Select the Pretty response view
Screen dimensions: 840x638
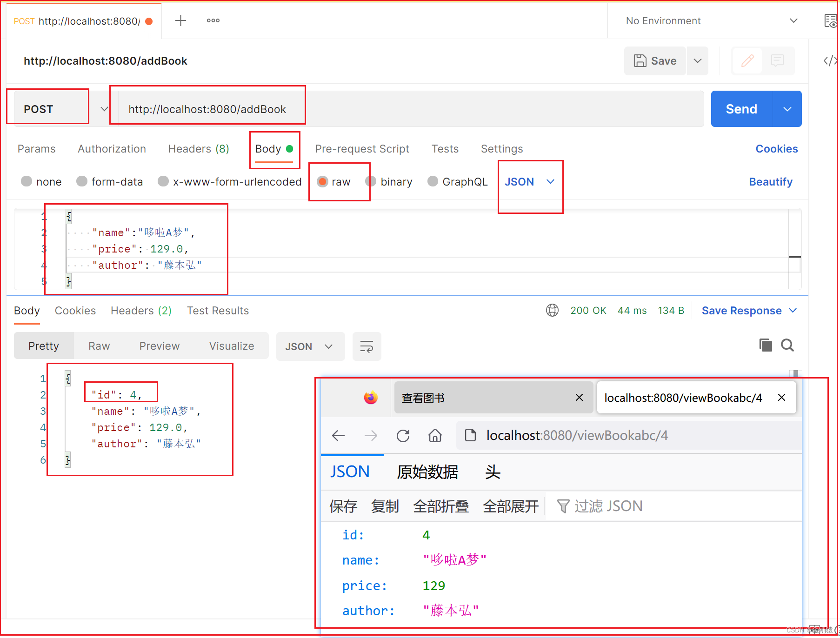click(x=44, y=346)
